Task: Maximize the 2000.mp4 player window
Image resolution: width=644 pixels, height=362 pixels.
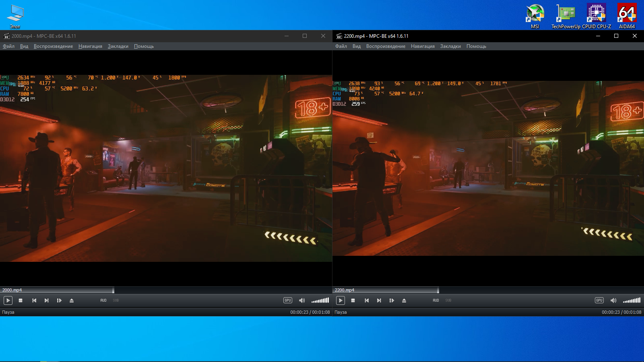Action: click(x=305, y=36)
